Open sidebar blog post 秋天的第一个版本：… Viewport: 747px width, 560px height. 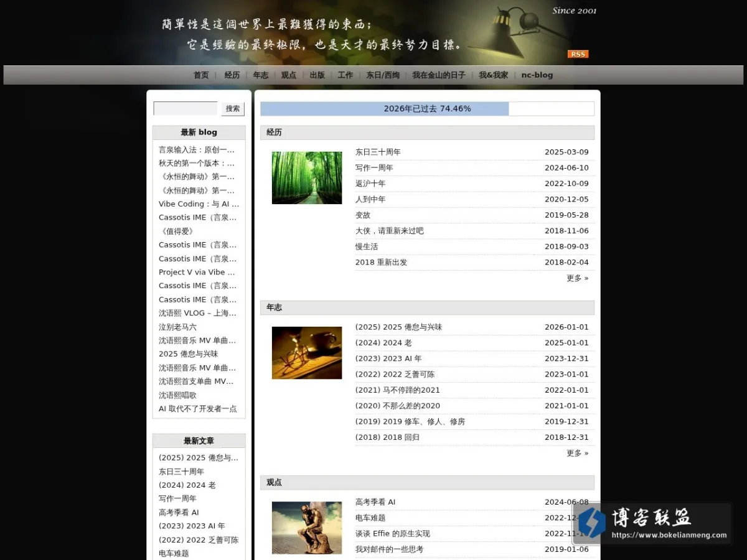[197, 164]
